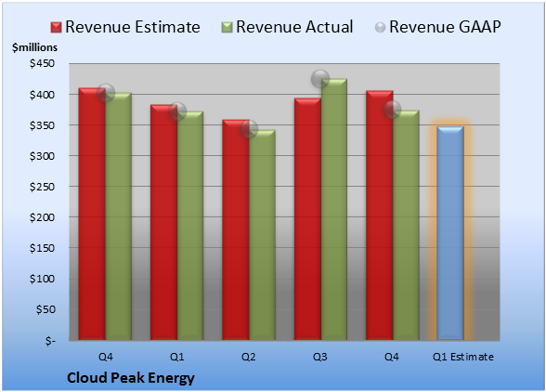Click the red Revenue Estimate legend swatch
Screen dimensions: 546x392
pos(56,28)
